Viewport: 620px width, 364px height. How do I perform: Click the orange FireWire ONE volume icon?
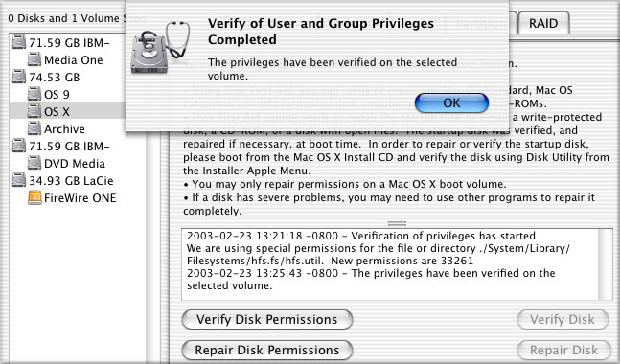coord(34,197)
